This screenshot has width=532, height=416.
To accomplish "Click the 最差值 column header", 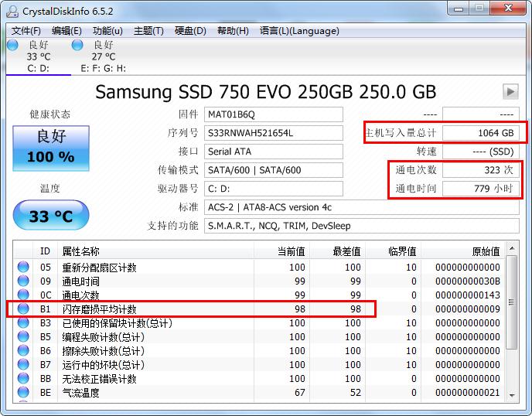I will pyautogui.click(x=337, y=251).
